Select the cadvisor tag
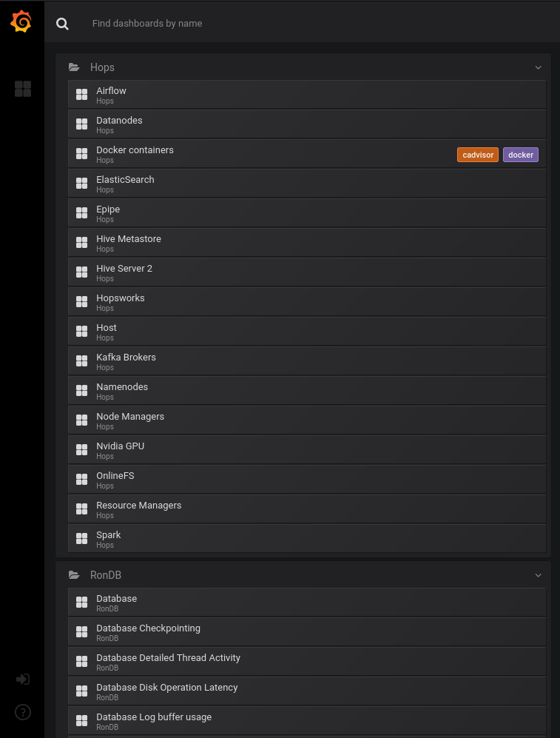This screenshot has width=560, height=738. (x=477, y=155)
